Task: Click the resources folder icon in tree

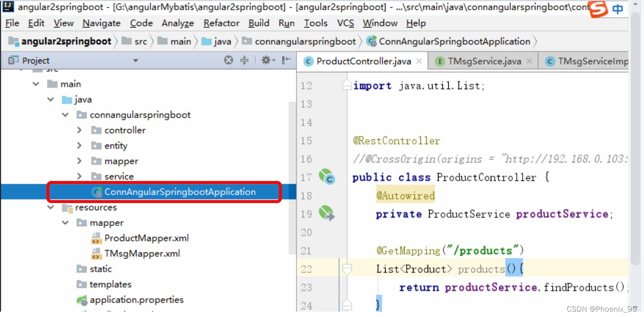Action: (x=67, y=207)
